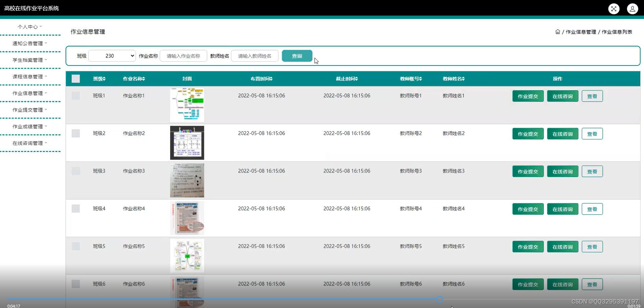Viewport: 644px width, 308px height.
Task: Click 作业提交 button for 班级2 row
Action: 528,134
